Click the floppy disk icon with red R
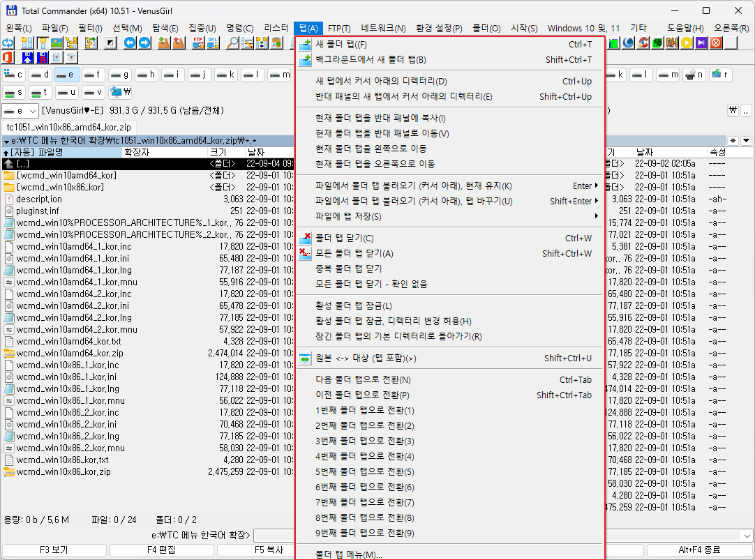Image resolution: width=755 pixels, height=560 pixels. 43,58
